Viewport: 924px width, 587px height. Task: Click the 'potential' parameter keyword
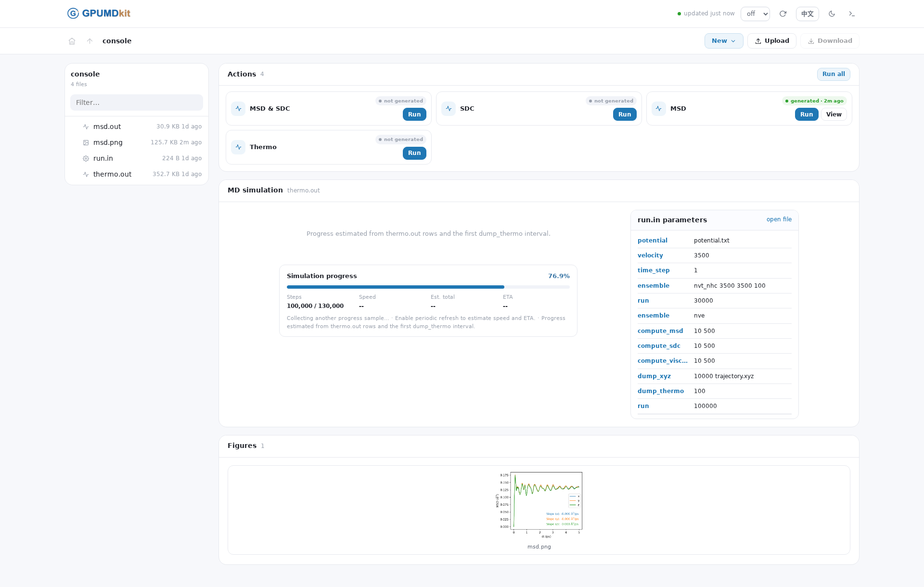tap(653, 241)
